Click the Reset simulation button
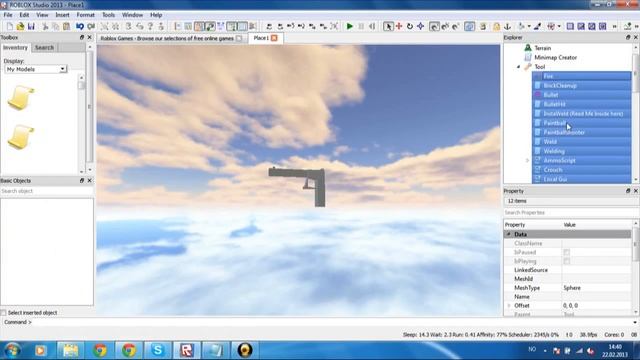 coord(372,27)
